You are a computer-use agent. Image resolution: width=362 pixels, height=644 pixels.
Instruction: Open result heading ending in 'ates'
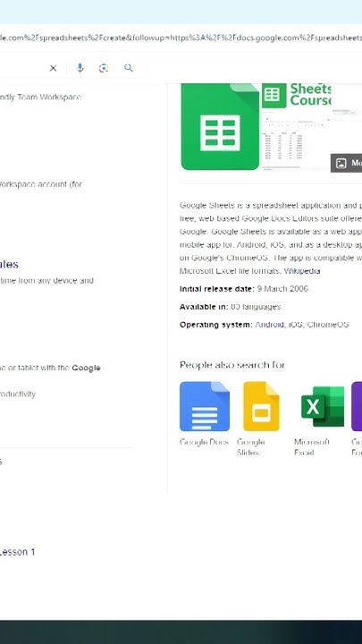[x=9, y=264]
